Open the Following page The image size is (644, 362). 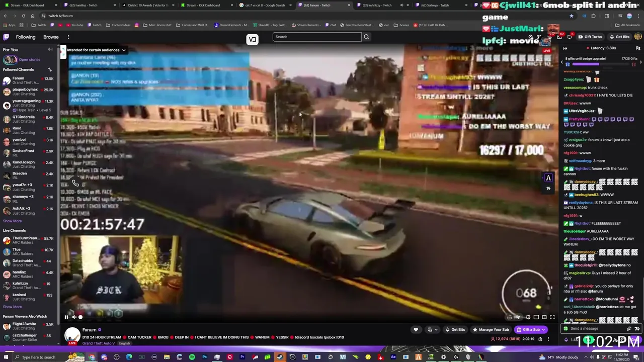(26, 37)
